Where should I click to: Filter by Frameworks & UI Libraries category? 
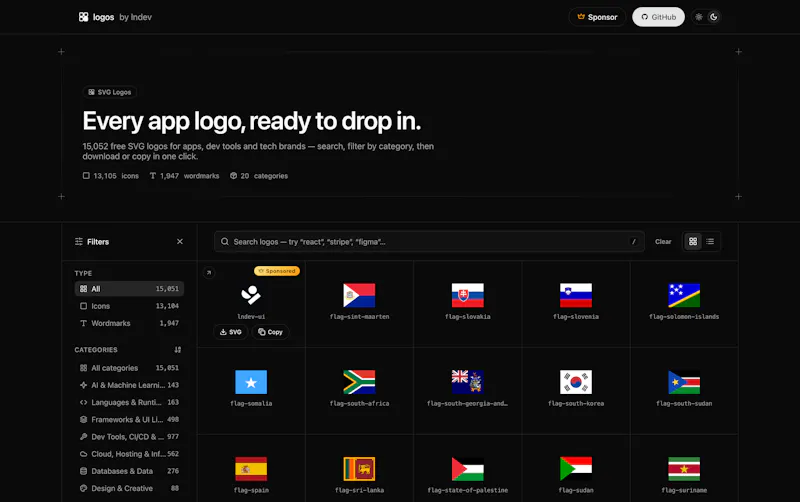point(129,419)
